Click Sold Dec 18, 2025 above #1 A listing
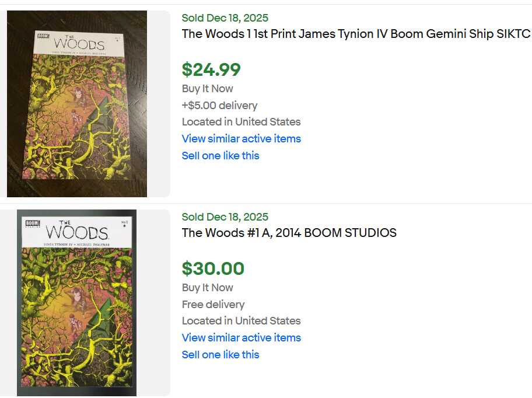The width and height of the screenshot is (532, 398). (x=225, y=217)
